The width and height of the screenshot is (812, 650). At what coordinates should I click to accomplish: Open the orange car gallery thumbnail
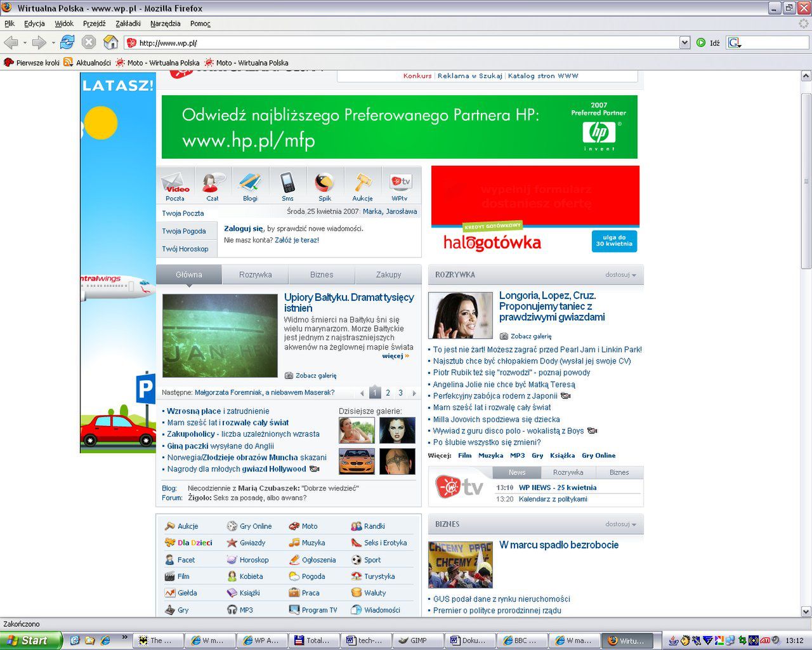(357, 461)
